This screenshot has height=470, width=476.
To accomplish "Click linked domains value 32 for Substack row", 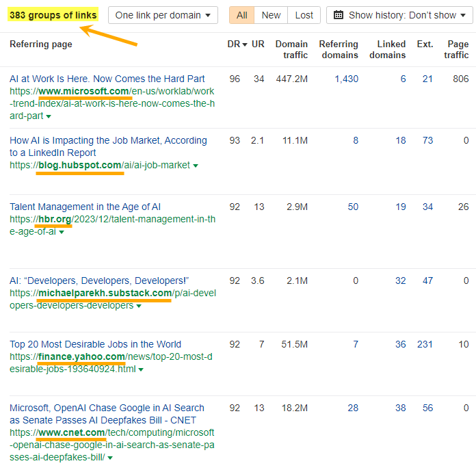I will click(x=401, y=281).
